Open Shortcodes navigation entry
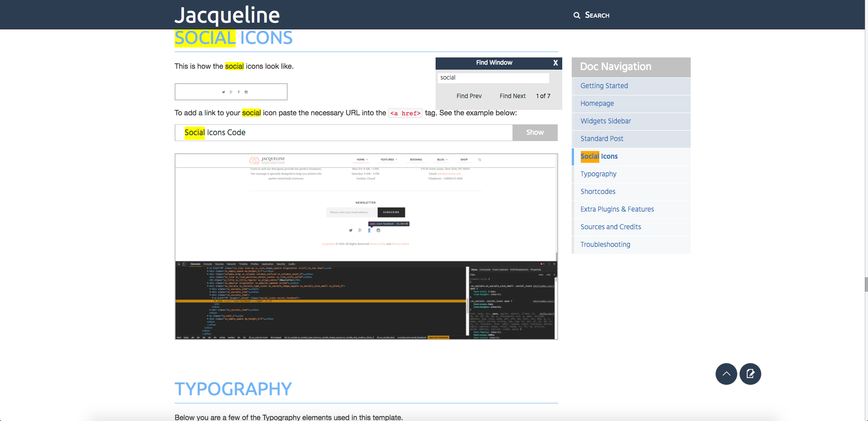The image size is (868, 421). [598, 192]
